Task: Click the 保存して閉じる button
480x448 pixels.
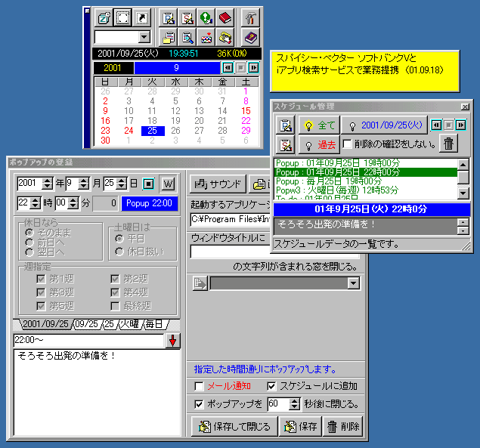Action: tap(233, 427)
